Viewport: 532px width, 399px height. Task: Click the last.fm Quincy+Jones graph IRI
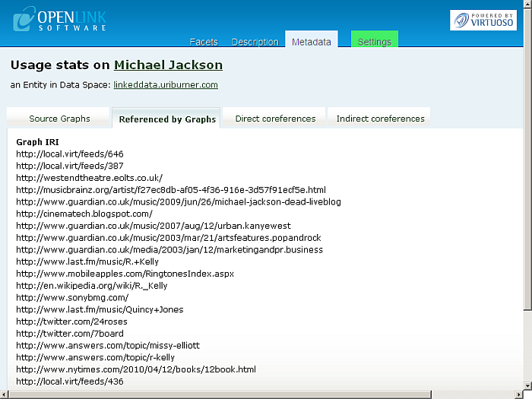pos(100,310)
